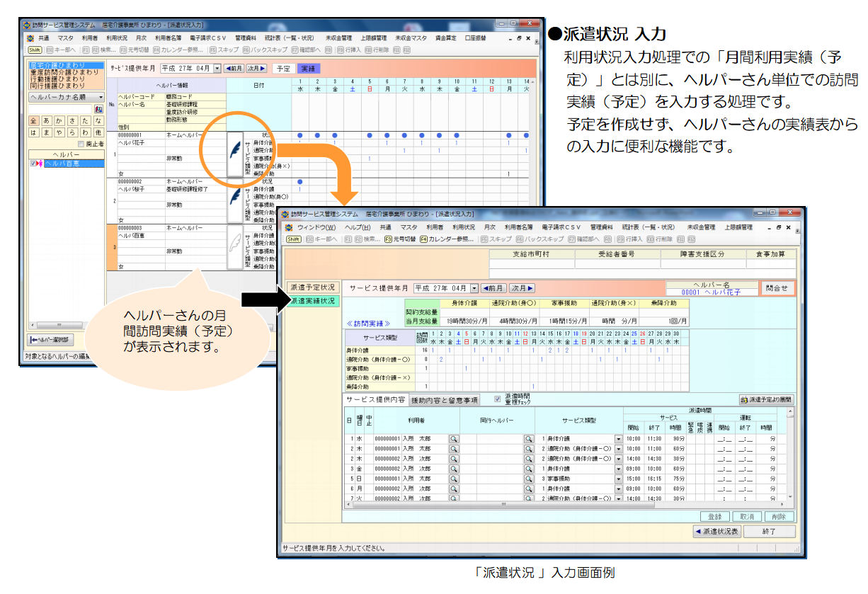Open user lookup magnifier for first row
The height and width of the screenshot is (594, 868).
pyautogui.click(x=453, y=439)
